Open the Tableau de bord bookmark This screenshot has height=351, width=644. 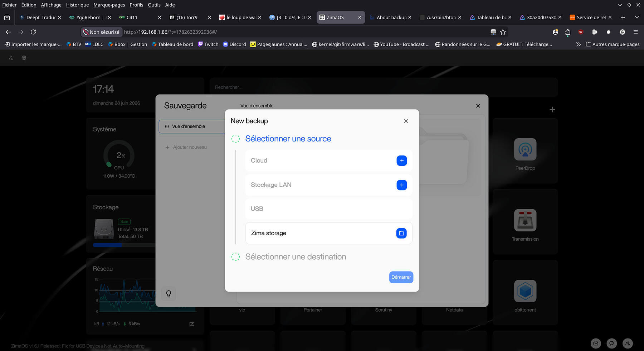click(172, 44)
